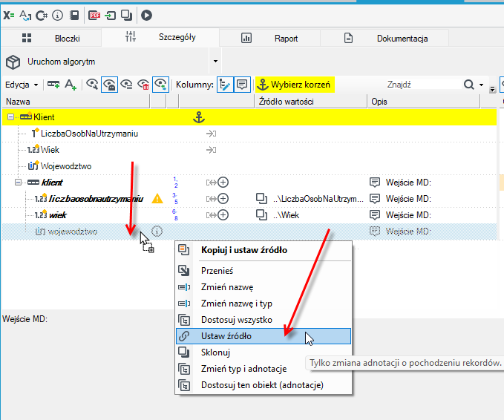Collapse the Klient root node
This screenshot has height=420, width=504.
[10, 117]
